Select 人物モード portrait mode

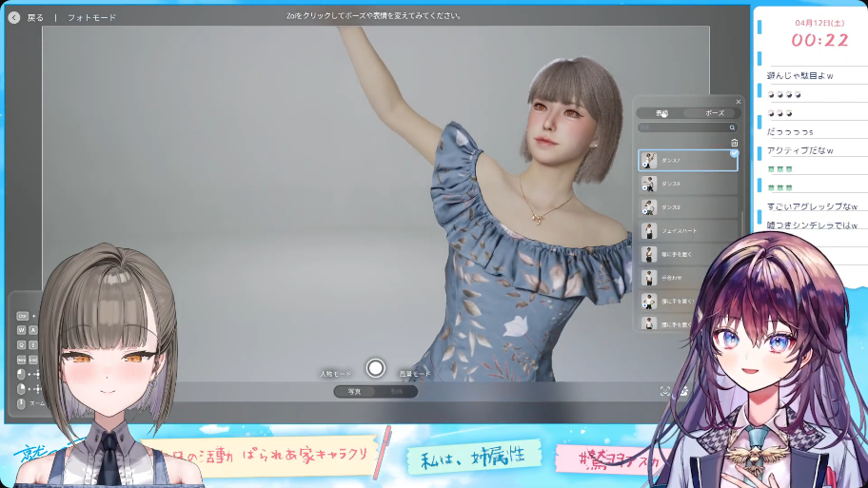337,374
